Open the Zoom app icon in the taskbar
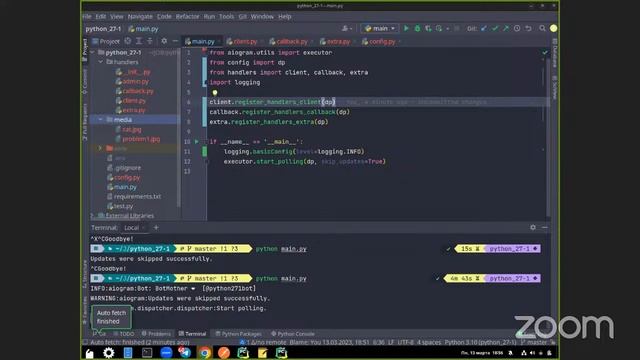The image size is (640, 360). pyautogui.click(x=166, y=353)
